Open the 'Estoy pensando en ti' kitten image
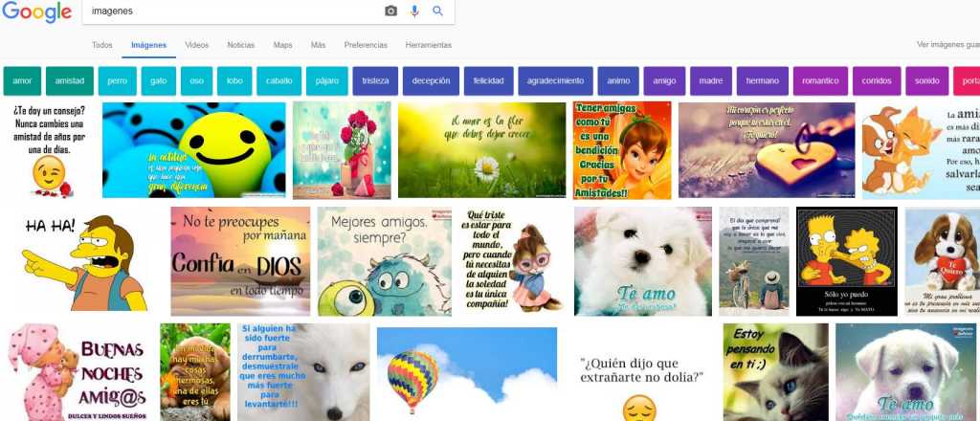Screen dimensions: 980x421 pyautogui.click(x=775, y=372)
